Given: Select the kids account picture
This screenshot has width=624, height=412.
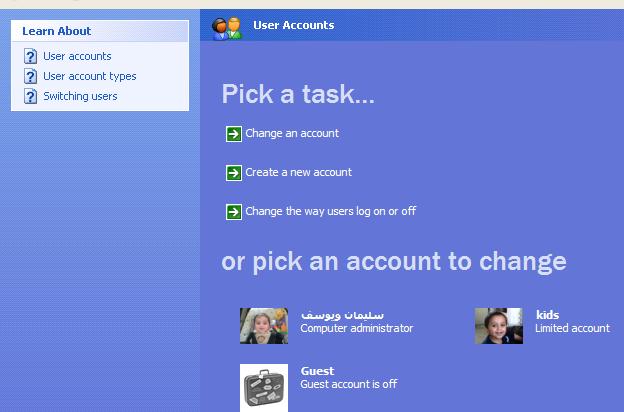Looking at the screenshot, I should (499, 326).
